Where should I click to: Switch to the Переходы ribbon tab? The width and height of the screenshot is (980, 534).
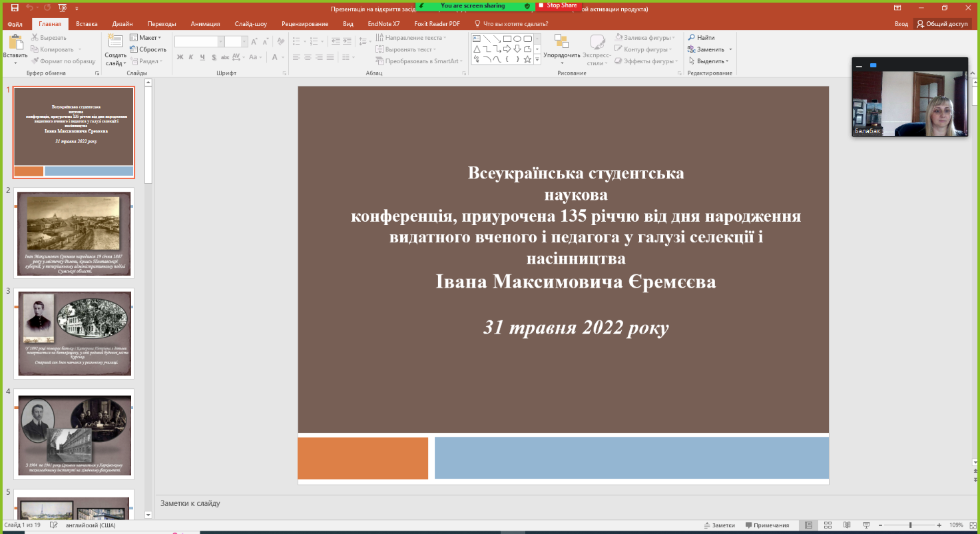[x=162, y=24]
